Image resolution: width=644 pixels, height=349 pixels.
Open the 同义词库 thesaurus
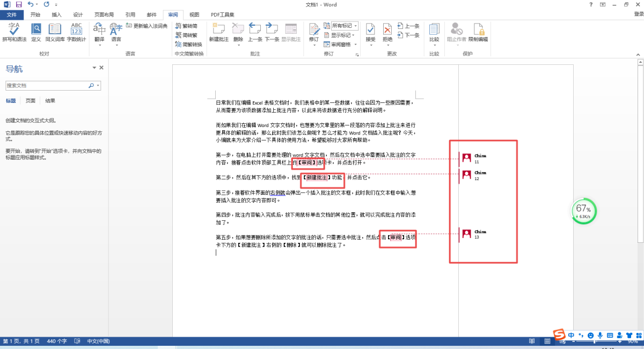55,32
